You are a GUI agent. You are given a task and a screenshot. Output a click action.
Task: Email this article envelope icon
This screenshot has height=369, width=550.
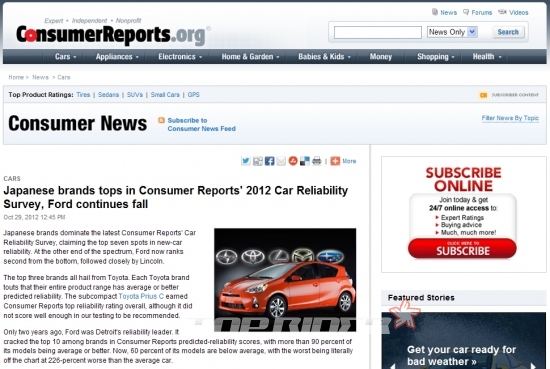(281, 161)
